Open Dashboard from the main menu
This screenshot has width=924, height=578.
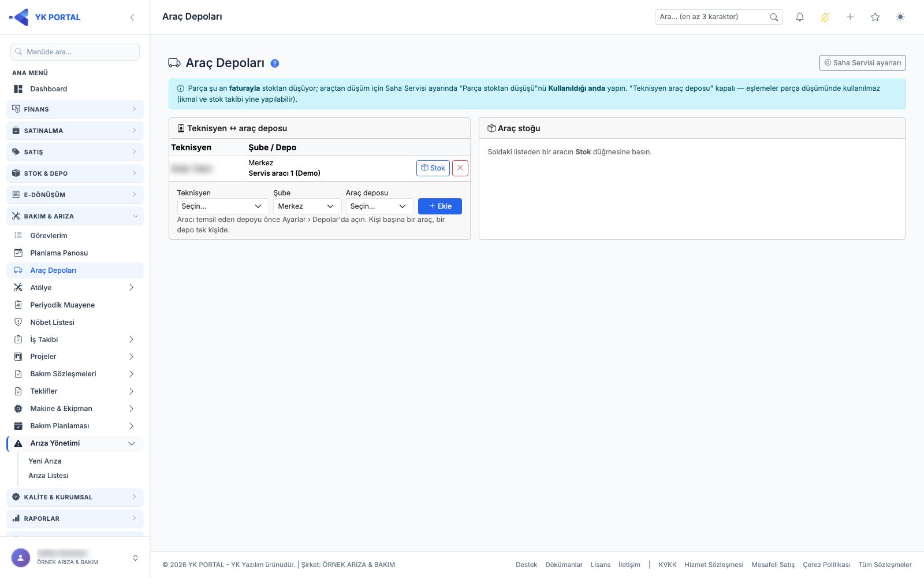(75, 89)
